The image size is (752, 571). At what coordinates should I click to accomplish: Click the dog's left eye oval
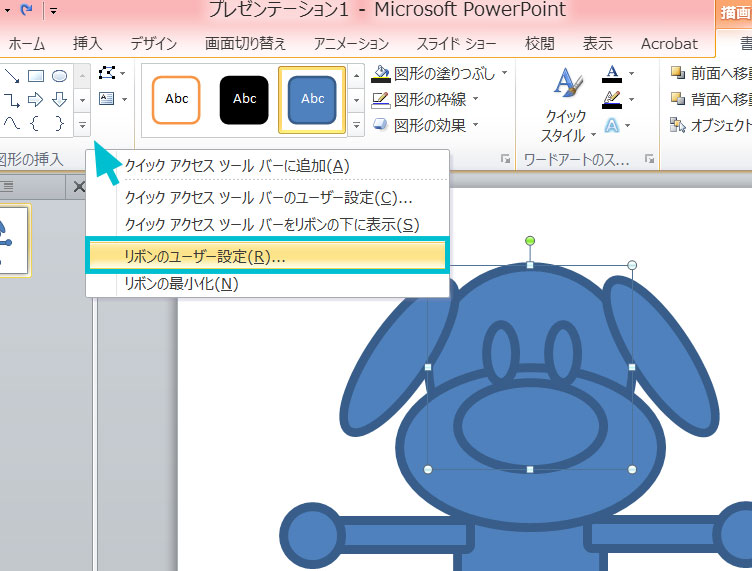tap(501, 353)
